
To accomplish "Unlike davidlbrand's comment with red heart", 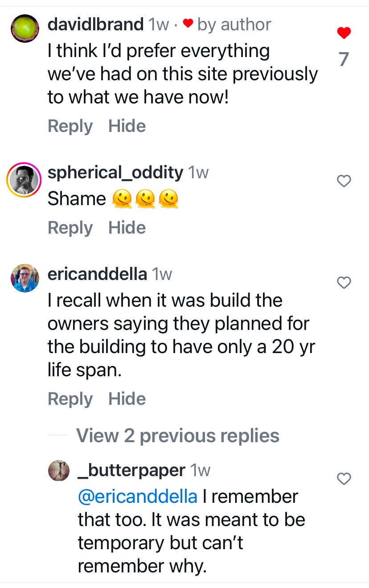I will (343, 33).
